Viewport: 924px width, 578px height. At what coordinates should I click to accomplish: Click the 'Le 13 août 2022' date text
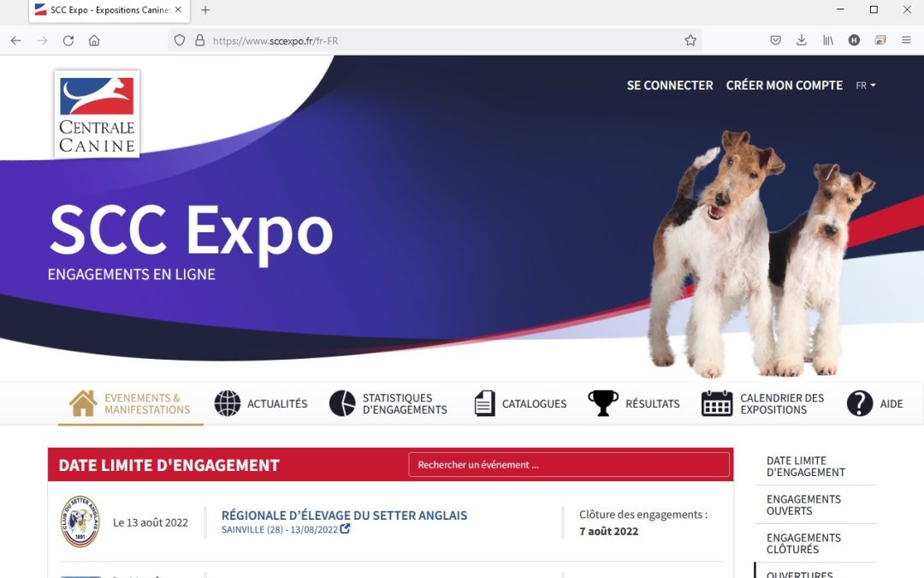(151, 522)
